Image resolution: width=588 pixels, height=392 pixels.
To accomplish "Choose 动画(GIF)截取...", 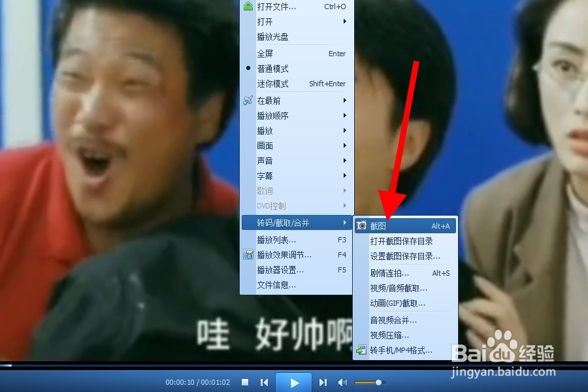I will coord(405,303).
